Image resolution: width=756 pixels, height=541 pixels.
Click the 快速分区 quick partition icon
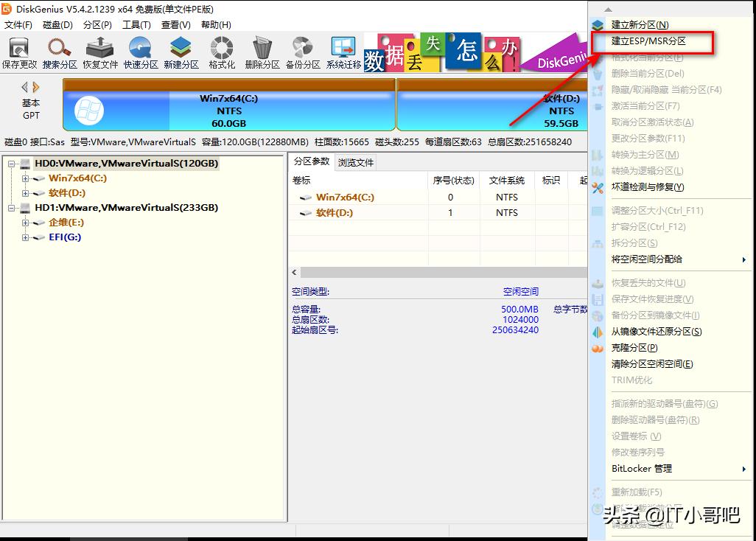pyautogui.click(x=139, y=50)
